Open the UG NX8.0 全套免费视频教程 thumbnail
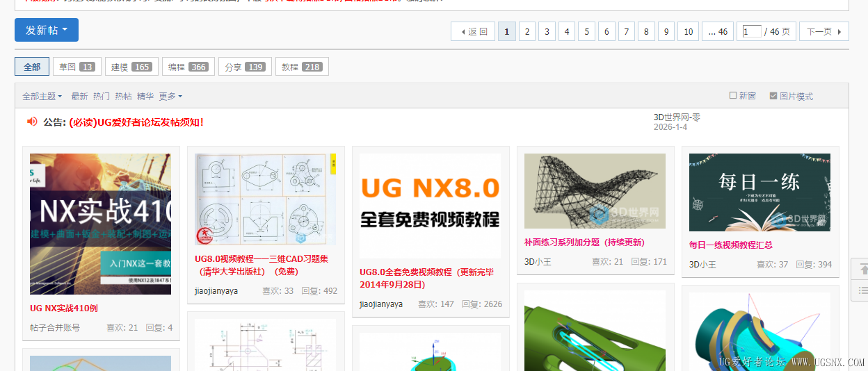This screenshot has width=868, height=371. 430,206
